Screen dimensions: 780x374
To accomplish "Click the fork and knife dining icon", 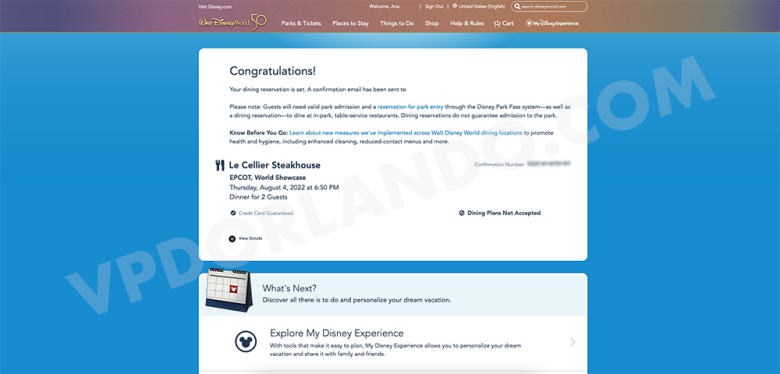I will (220, 165).
